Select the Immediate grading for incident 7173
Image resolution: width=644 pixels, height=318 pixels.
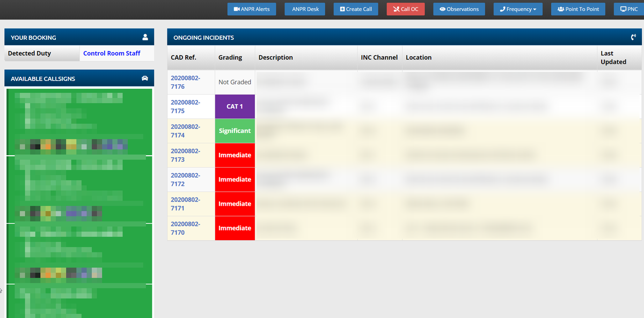pyautogui.click(x=235, y=155)
